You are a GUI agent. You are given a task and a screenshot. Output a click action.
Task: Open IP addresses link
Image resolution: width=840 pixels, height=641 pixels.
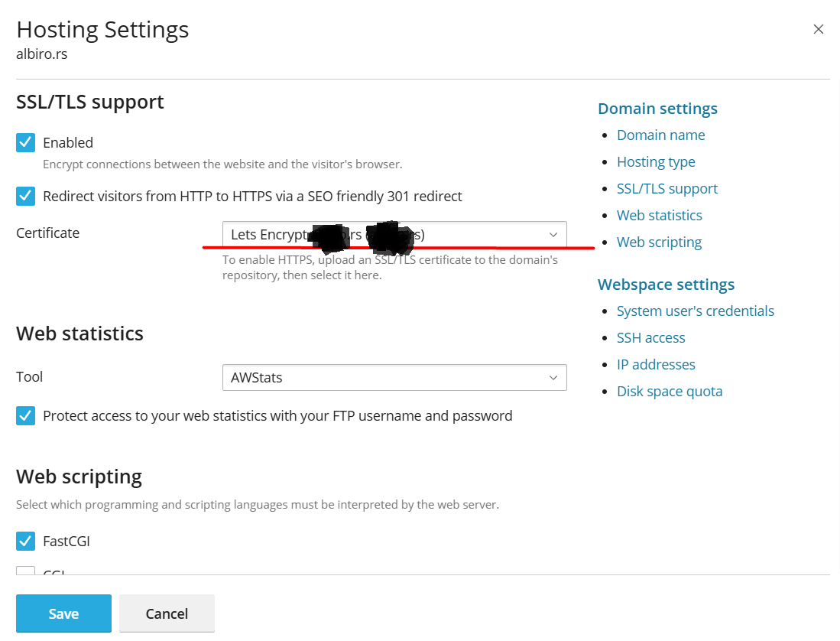point(656,364)
